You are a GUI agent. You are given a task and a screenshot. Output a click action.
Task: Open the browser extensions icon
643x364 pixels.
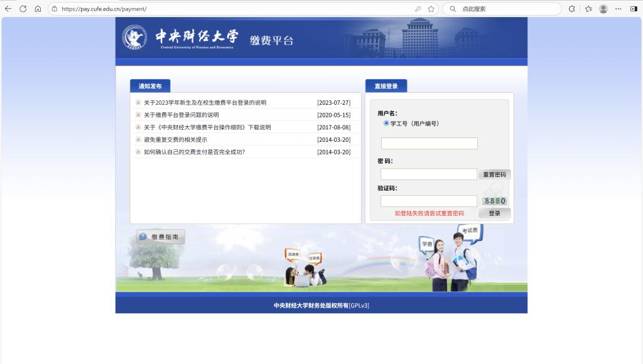tap(571, 9)
